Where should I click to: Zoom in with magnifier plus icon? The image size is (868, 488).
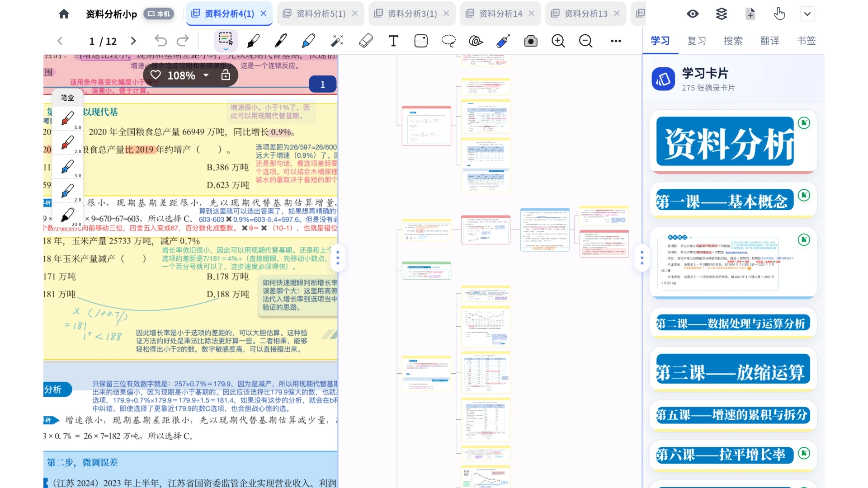tap(558, 41)
